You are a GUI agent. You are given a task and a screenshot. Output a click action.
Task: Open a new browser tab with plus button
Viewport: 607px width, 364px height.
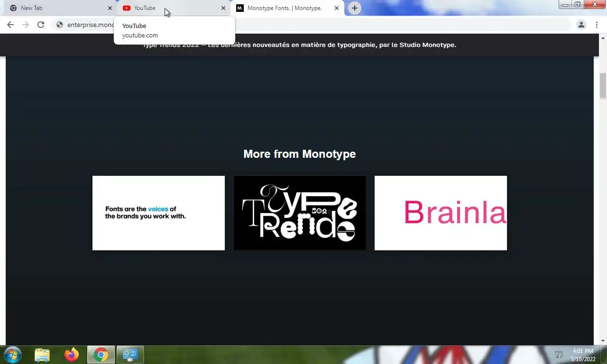coord(355,8)
